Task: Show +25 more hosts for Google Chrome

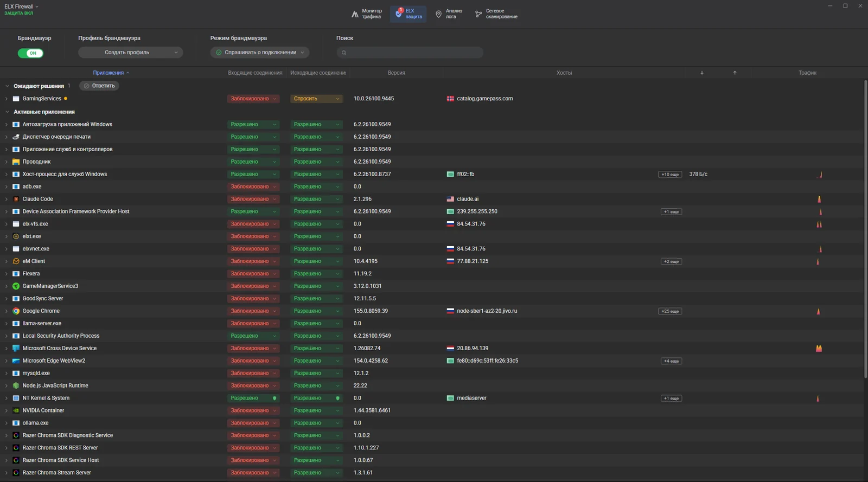Action: pyautogui.click(x=670, y=311)
